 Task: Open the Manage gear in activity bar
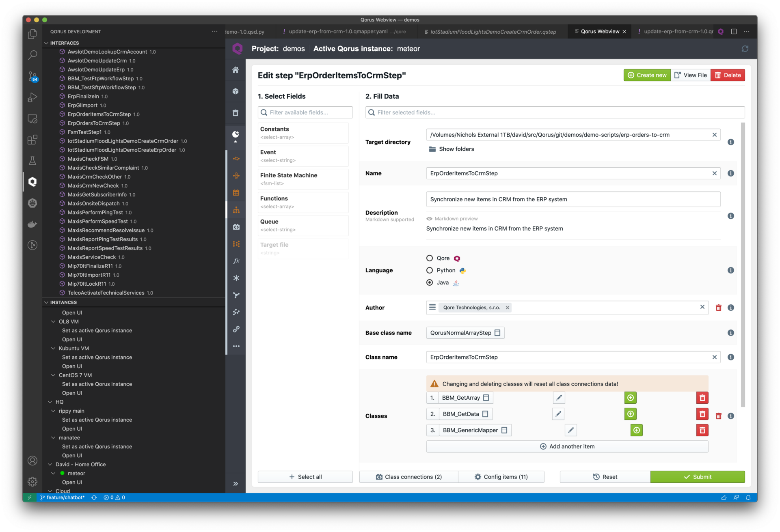32,482
